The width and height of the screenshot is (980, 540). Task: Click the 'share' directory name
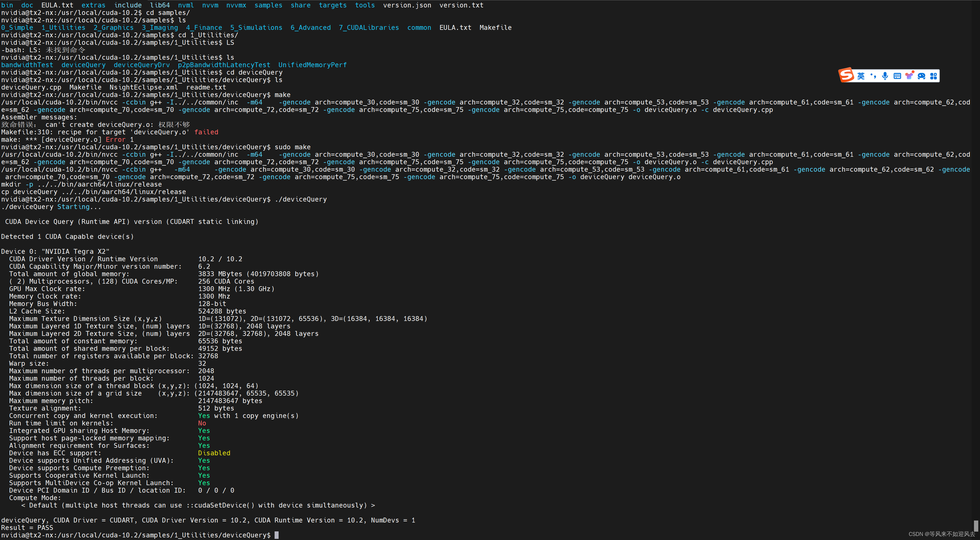(300, 5)
